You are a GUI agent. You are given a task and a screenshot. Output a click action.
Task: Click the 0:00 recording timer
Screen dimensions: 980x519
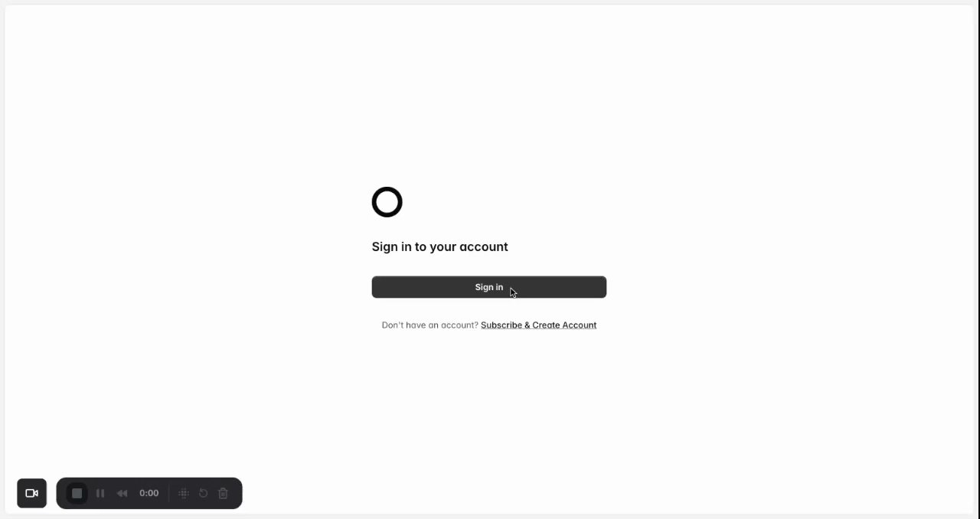click(149, 493)
